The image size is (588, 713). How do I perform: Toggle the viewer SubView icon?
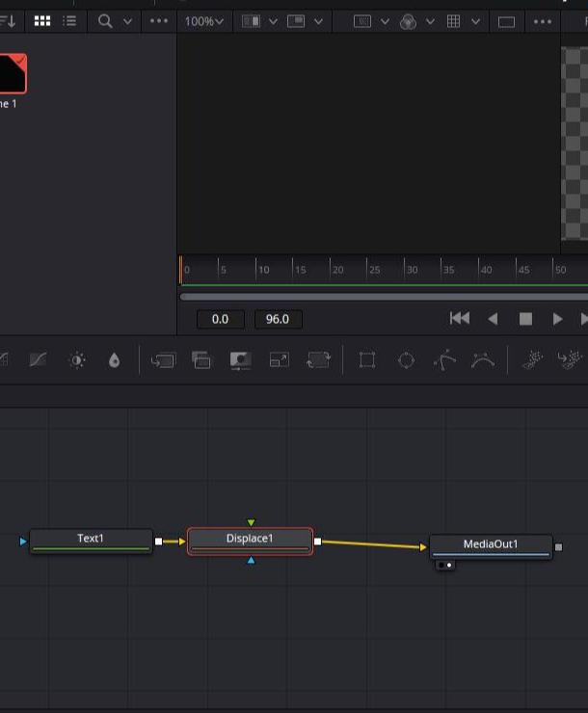[x=296, y=21]
